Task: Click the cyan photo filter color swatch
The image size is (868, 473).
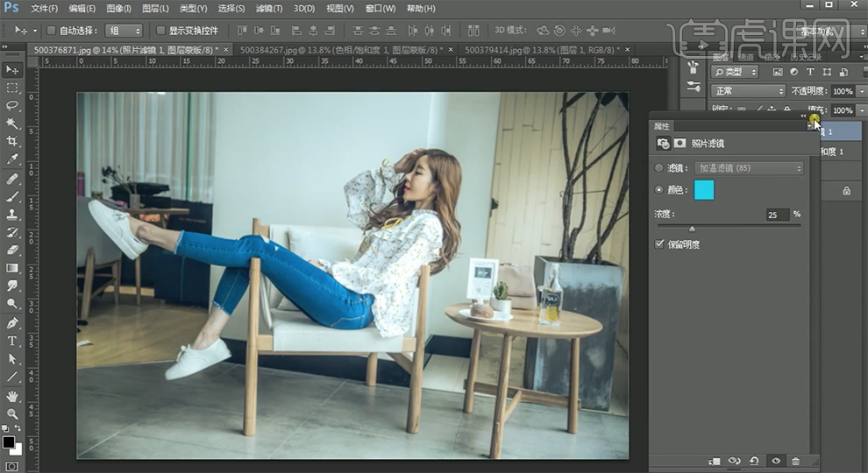Action: pos(704,190)
